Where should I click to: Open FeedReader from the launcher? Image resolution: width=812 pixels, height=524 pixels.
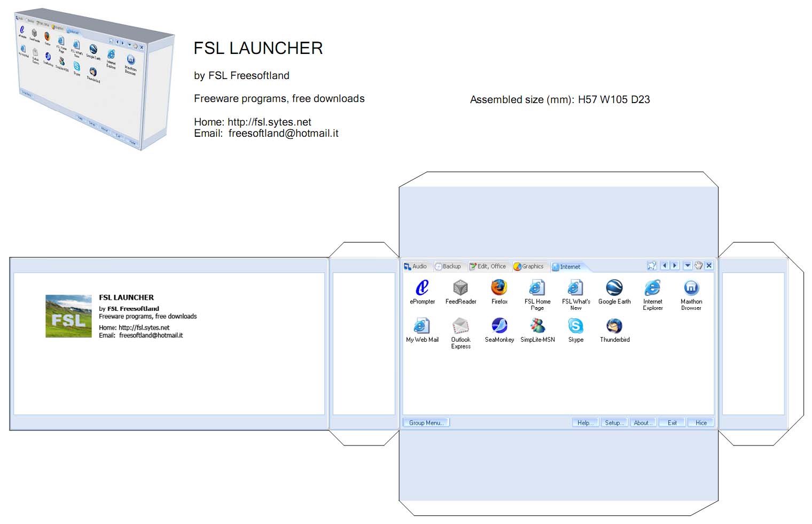(x=460, y=288)
